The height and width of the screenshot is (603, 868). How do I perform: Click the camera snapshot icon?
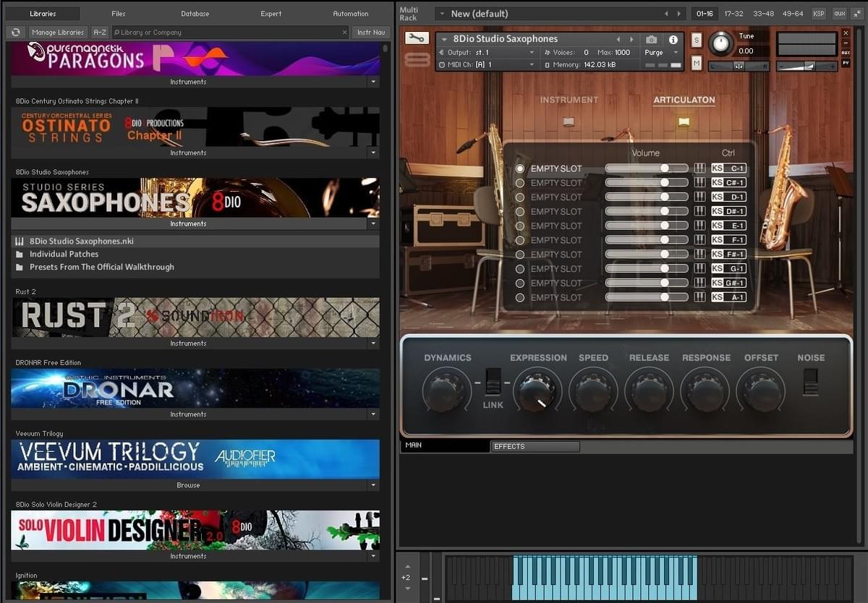pyautogui.click(x=652, y=40)
